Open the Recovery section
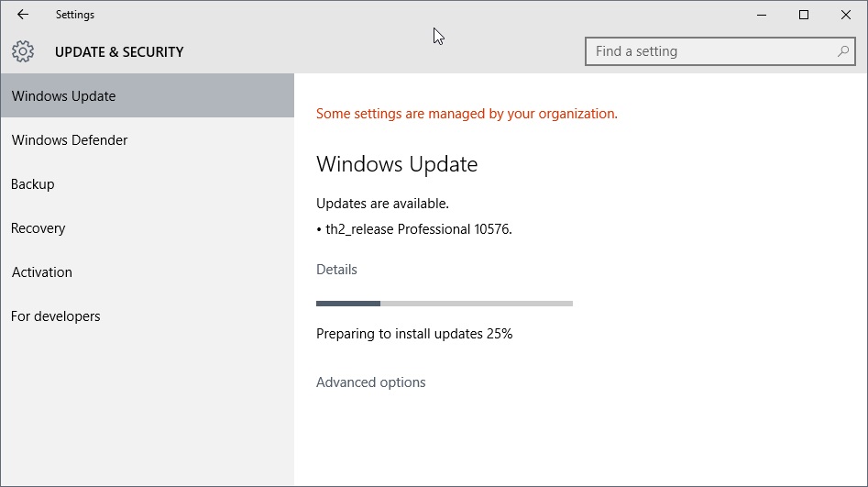 [148, 227]
